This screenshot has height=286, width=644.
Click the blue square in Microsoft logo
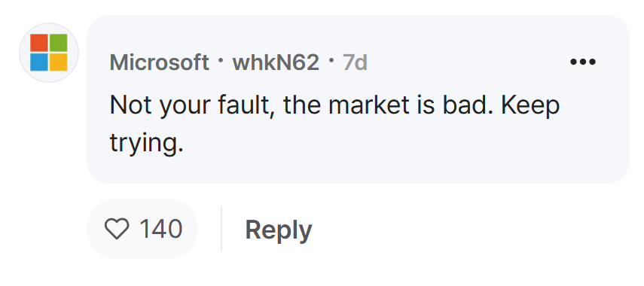(39, 62)
